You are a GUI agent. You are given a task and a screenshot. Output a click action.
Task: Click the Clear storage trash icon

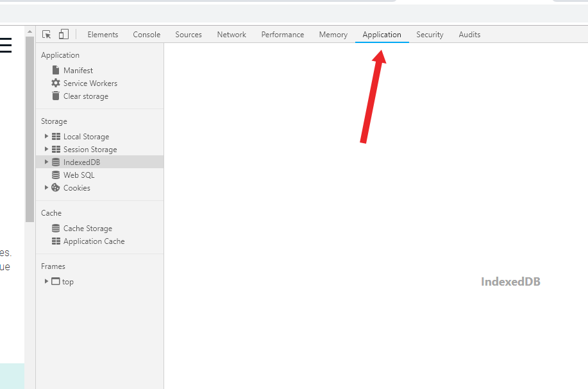[56, 96]
